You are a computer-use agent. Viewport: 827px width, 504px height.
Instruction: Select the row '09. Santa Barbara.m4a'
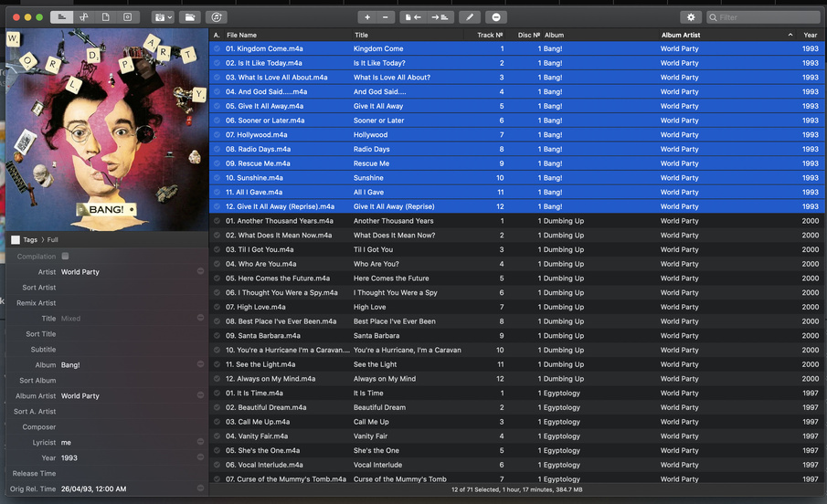[x=517, y=336]
